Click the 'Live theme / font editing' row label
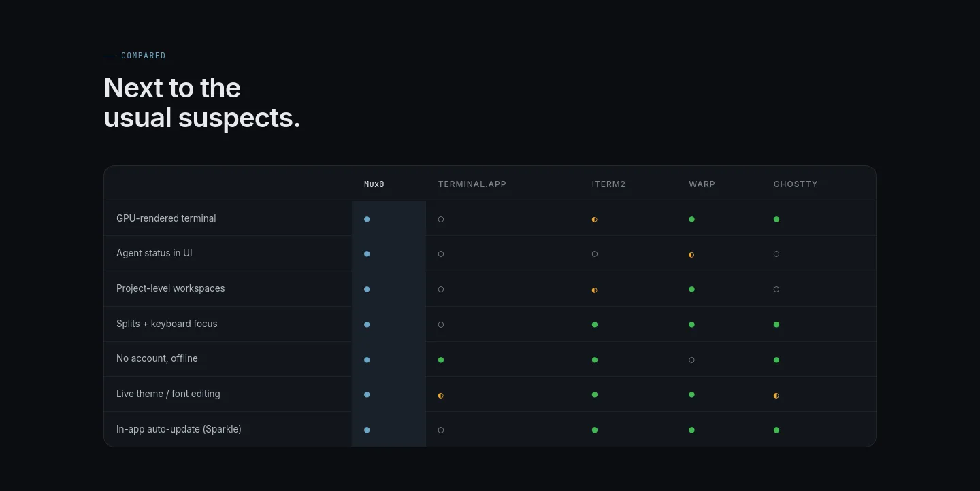Image resolution: width=980 pixels, height=491 pixels. click(168, 394)
